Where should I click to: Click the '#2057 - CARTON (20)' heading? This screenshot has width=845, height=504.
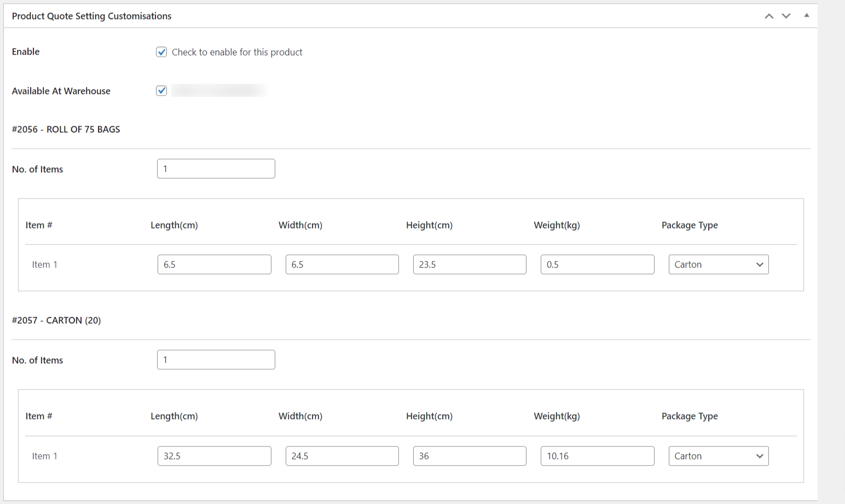point(56,320)
